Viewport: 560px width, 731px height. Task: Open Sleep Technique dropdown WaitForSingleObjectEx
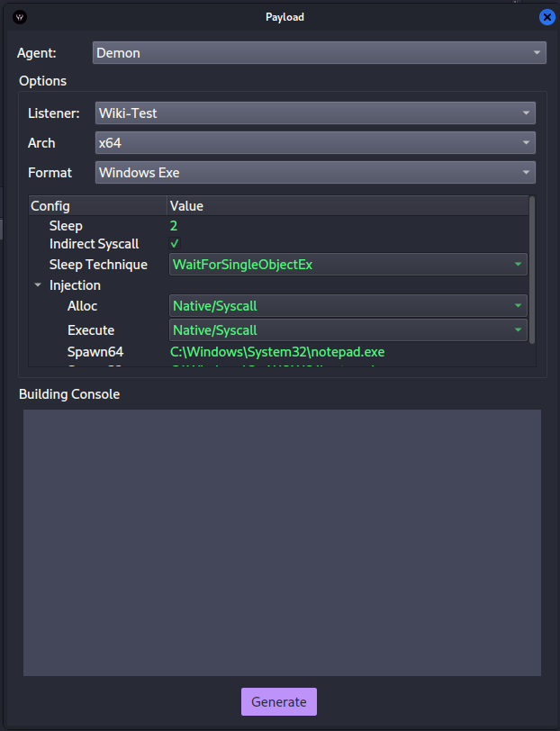[348, 265]
